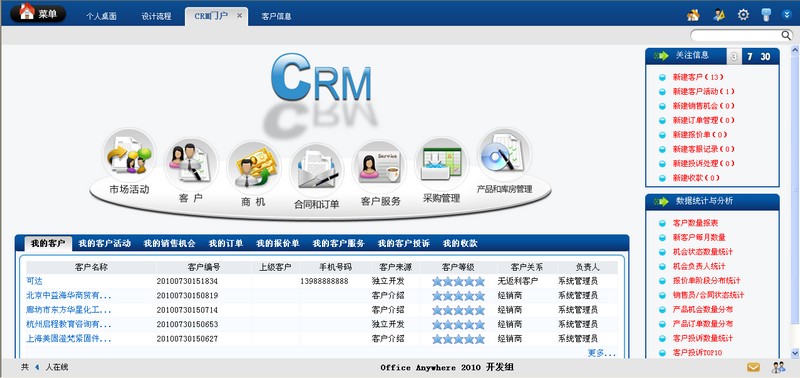Screen dimensions: 800x378
Task: Select the 我的客户服务 tab
Action: [x=339, y=243]
